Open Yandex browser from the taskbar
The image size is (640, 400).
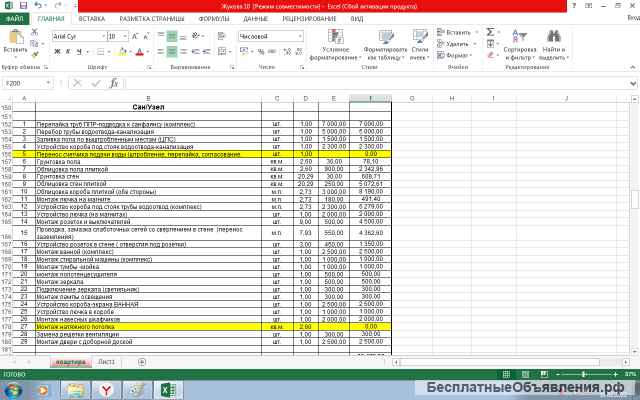106,387
